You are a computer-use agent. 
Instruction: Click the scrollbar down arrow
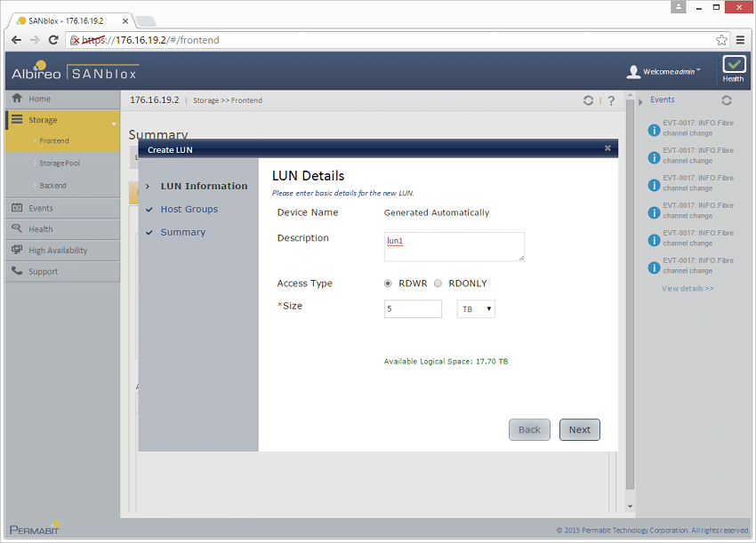(x=631, y=507)
